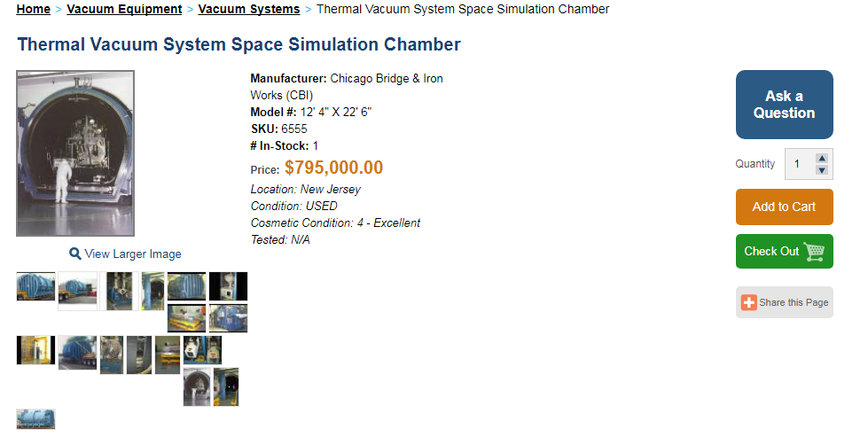Open the main chamber product photo
This screenshot has height=445, width=868.
pyautogui.click(x=75, y=153)
